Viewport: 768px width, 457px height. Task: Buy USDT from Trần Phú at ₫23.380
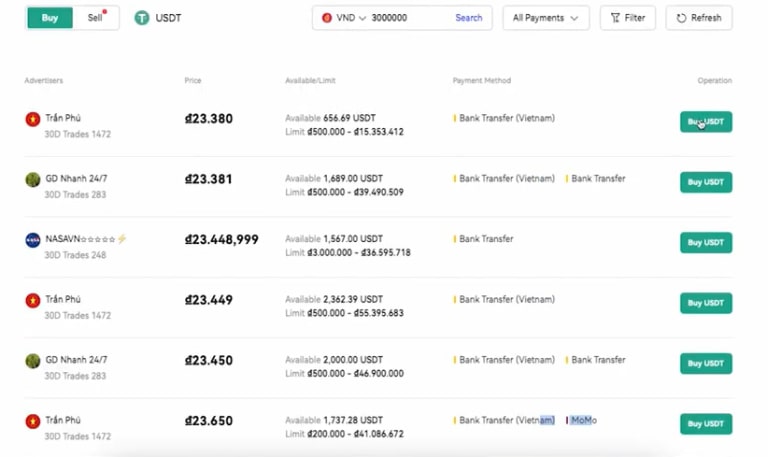coord(706,122)
